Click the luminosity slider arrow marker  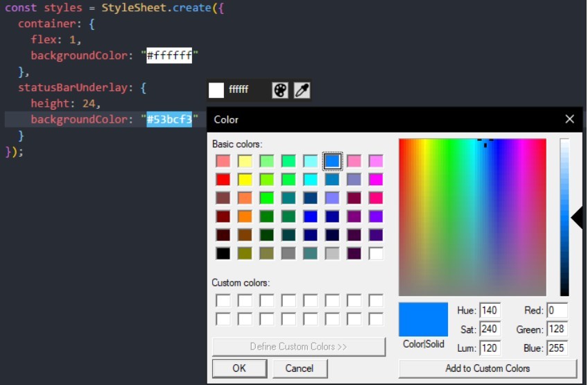(x=576, y=217)
